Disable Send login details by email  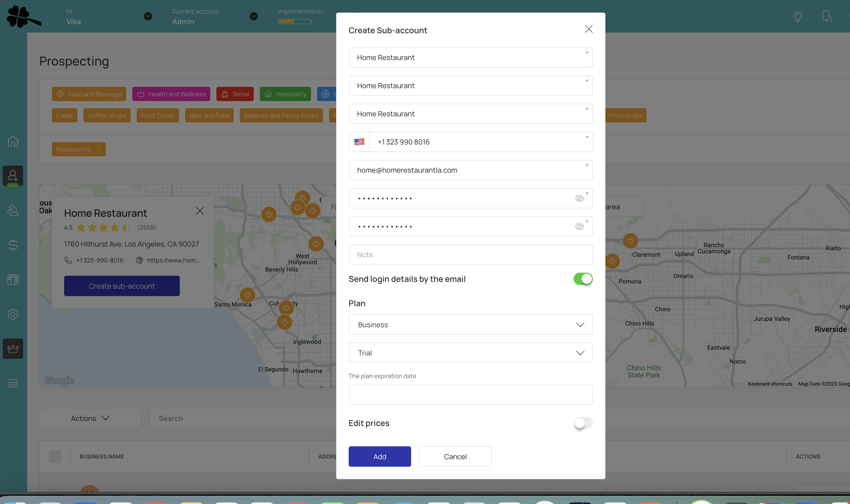click(583, 279)
